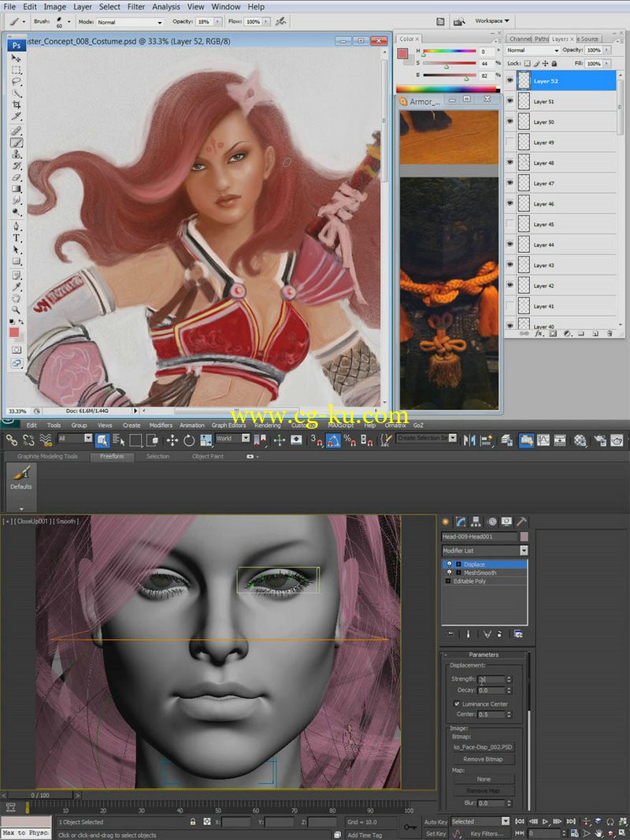Hide Layer 48 via its eye icon
630x840 pixels.
click(510, 163)
